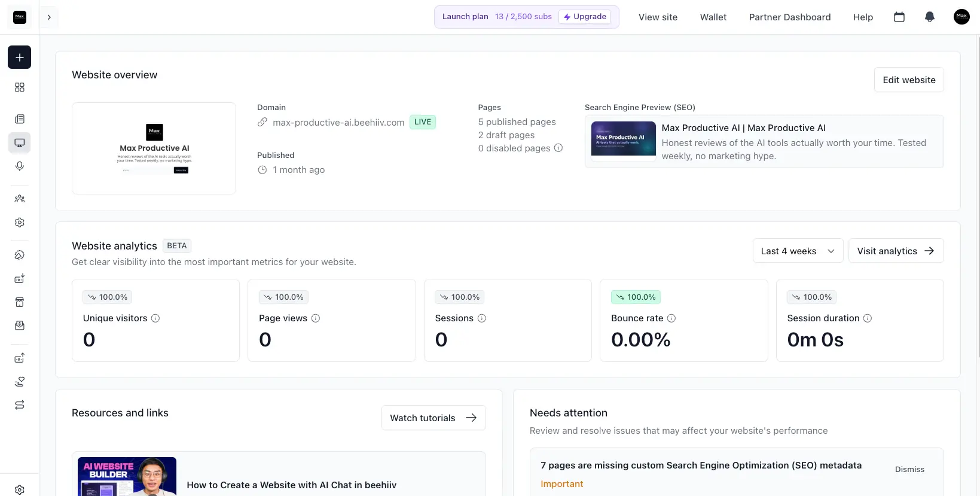Screen dimensions: 980x496
Task: Click the '0m 0s' session duration value
Action: [816, 340]
